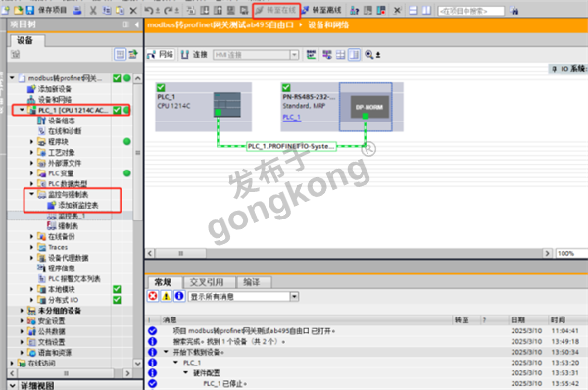The height and width of the screenshot is (390, 588).
Task: Collapse the 开始下载到设备 message row
Action: (166, 352)
